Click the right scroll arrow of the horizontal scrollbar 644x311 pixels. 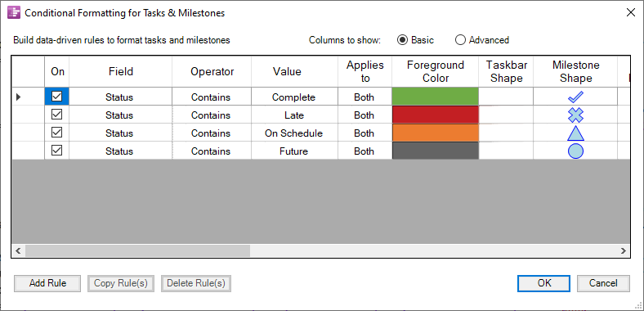624,250
